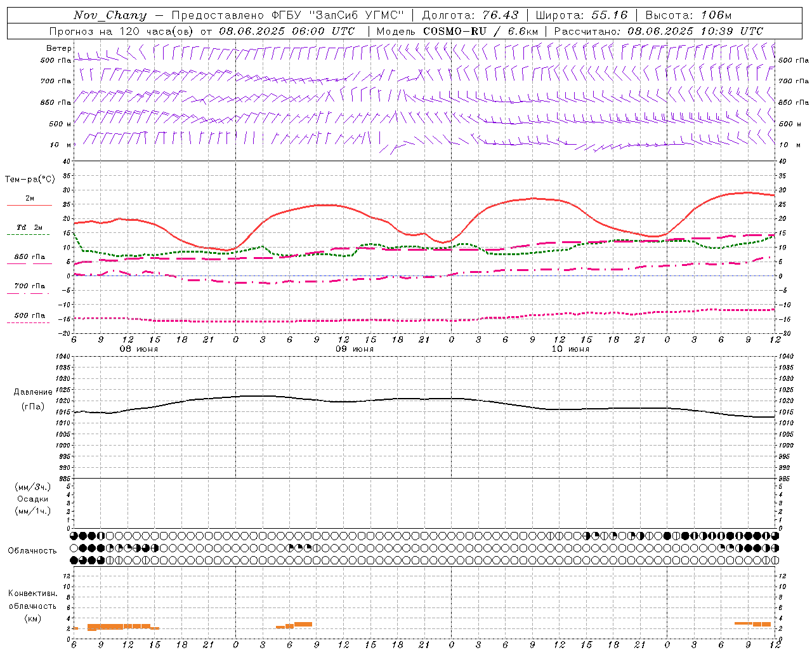Click the forecast start time 08.06.2025 06:00 UTC
The width and height of the screenshot is (812, 650).
click(x=287, y=31)
